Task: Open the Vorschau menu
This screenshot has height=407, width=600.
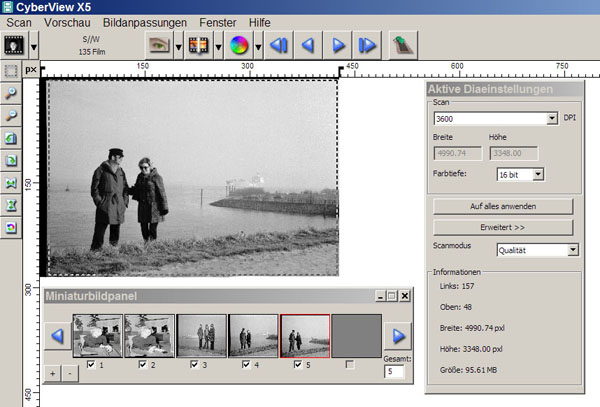Action: 68,21
